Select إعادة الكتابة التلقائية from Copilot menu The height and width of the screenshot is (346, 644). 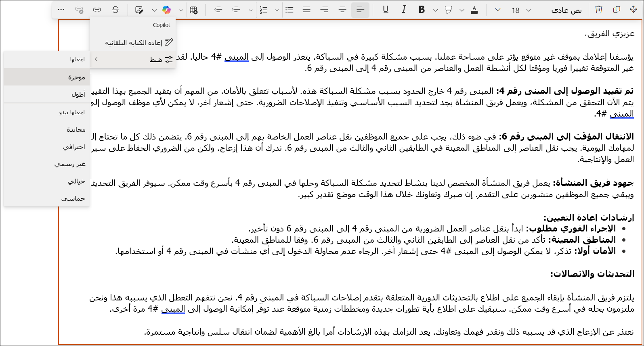(133, 42)
